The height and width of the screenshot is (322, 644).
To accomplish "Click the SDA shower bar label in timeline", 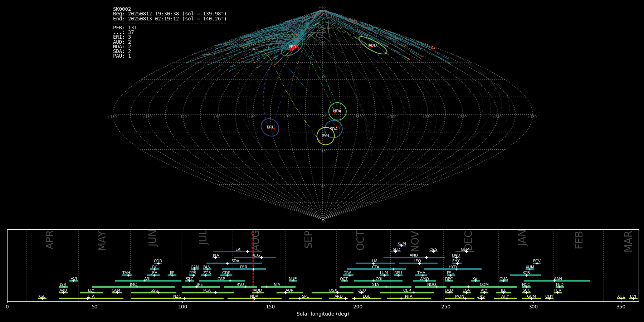I will tap(235, 261).
